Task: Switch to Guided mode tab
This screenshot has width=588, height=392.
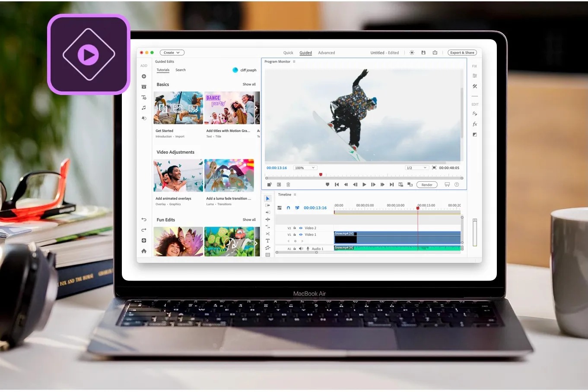Action: point(306,53)
